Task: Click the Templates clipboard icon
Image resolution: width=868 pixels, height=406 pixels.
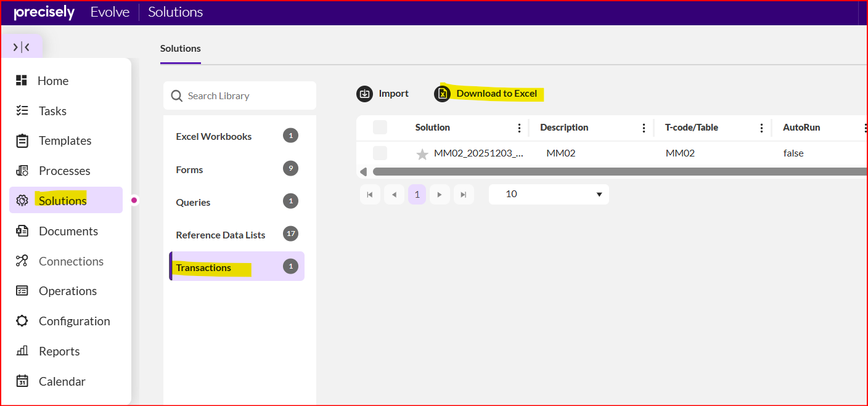Action: coord(22,140)
